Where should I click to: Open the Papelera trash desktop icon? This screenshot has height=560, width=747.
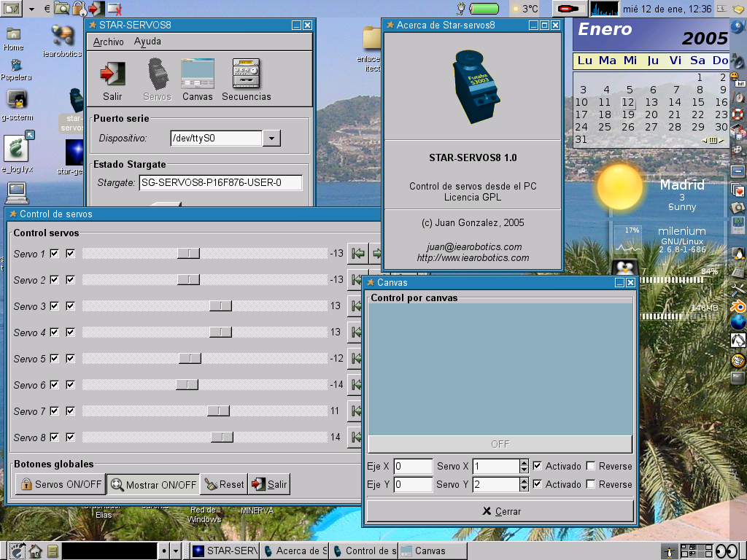click(x=15, y=66)
